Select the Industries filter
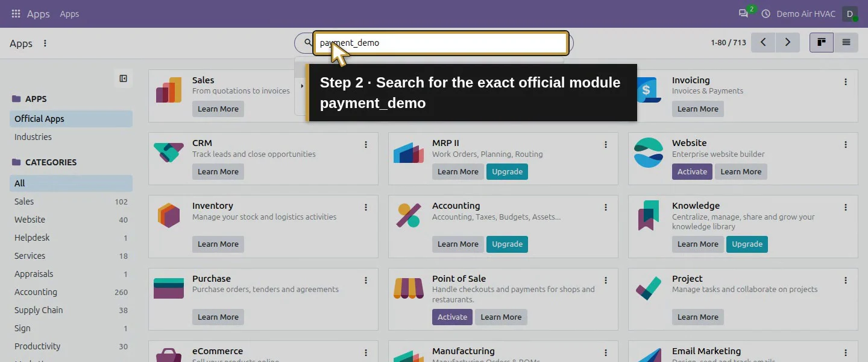868x362 pixels. [71, 137]
